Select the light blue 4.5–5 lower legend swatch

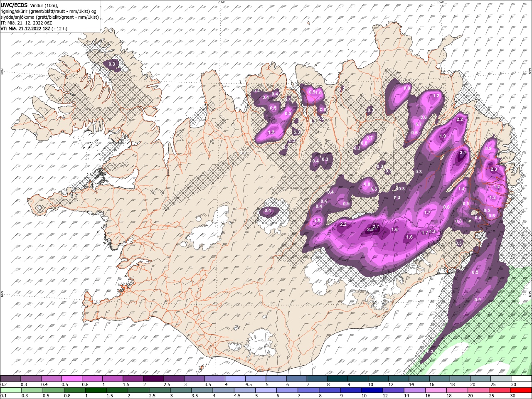244,390
